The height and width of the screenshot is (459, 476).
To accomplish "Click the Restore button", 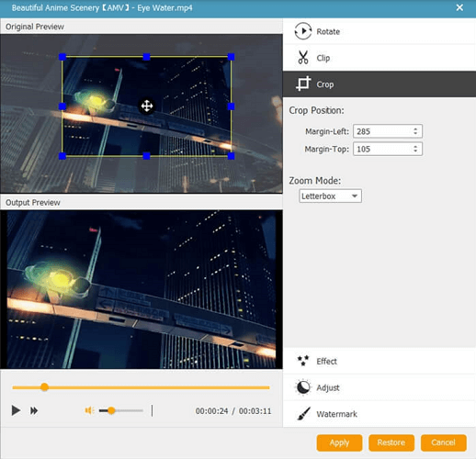I will pos(391,442).
